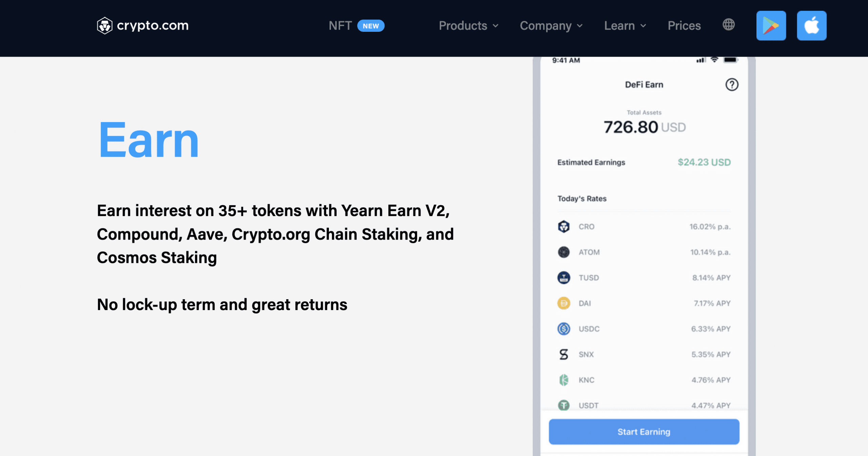Screen dimensions: 868x456
Task: Select the TUSD coin icon
Action: (564, 278)
